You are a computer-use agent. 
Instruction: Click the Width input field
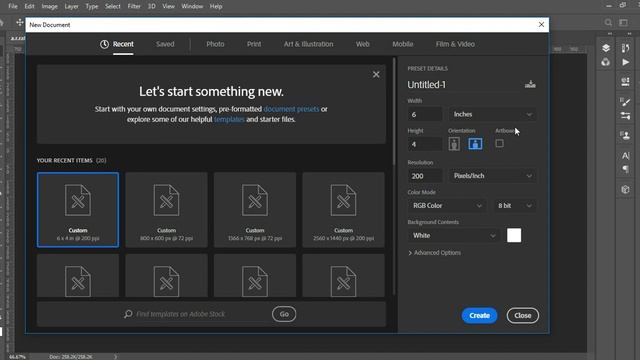424,114
